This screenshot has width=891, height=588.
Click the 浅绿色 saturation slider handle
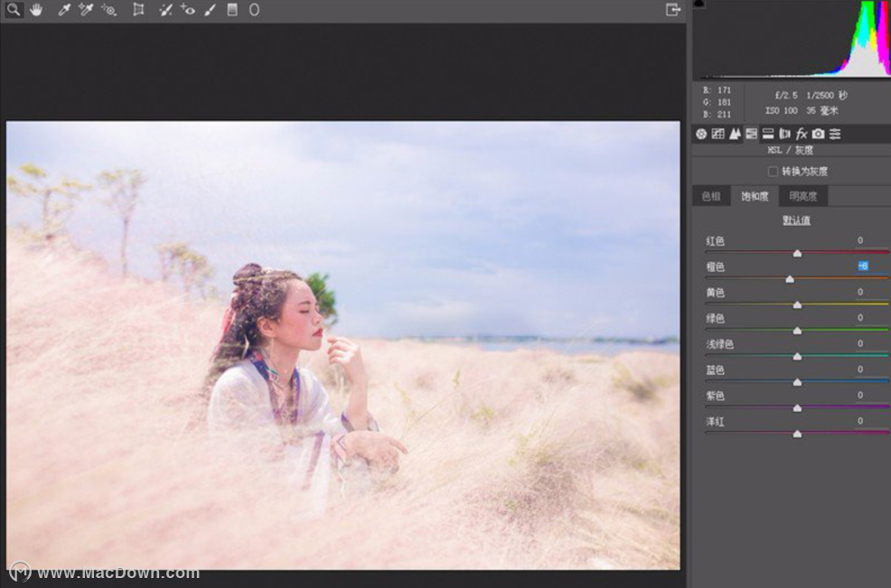click(x=797, y=356)
